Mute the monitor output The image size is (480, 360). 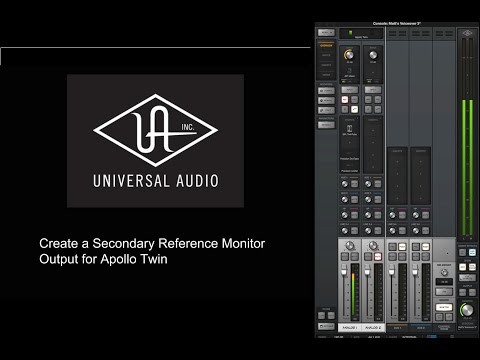tap(472, 292)
